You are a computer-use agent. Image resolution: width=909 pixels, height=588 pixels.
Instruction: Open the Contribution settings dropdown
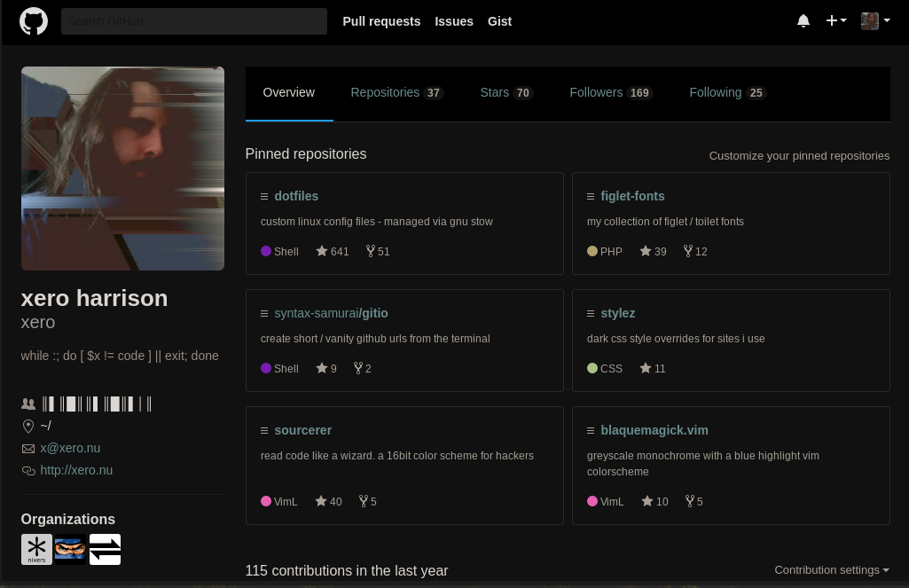pos(831,570)
